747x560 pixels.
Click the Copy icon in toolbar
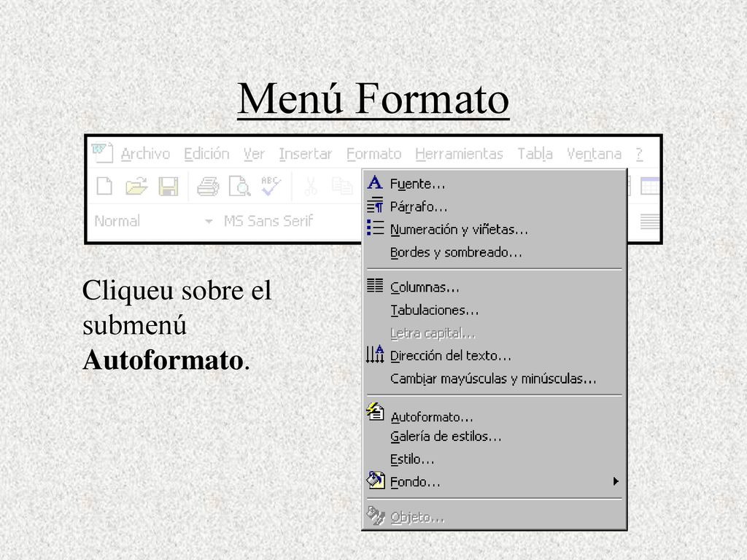tap(342, 186)
